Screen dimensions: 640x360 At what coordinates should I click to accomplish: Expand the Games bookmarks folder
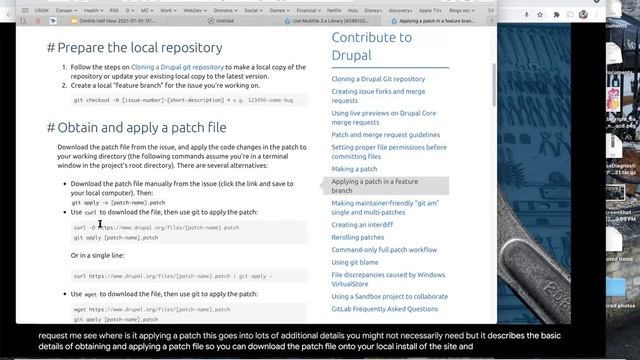click(x=280, y=10)
